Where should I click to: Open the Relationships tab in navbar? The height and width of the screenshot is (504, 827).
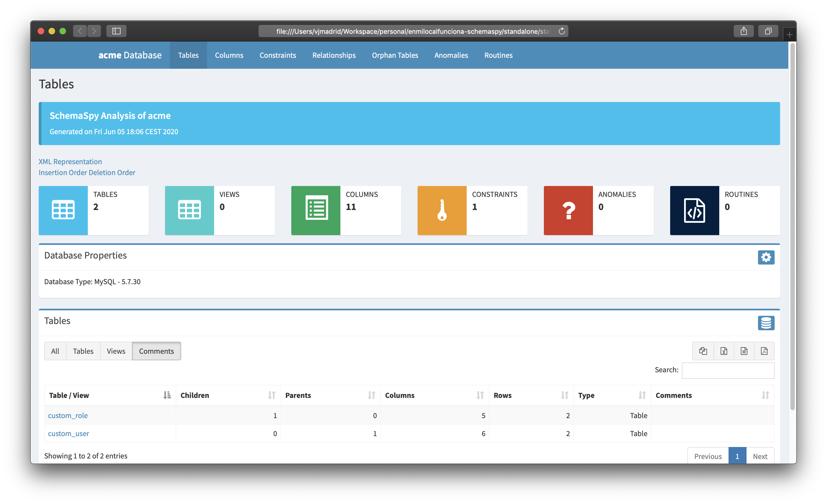pyautogui.click(x=334, y=55)
